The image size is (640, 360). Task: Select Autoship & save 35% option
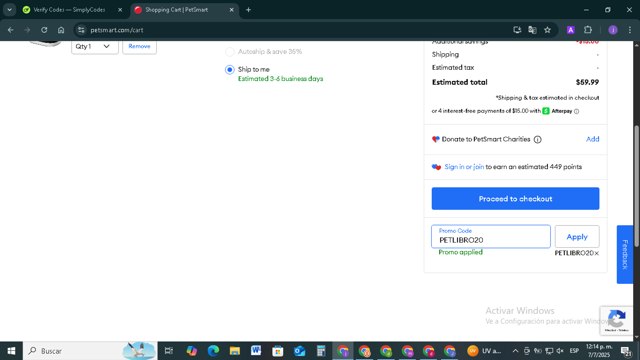(x=230, y=51)
